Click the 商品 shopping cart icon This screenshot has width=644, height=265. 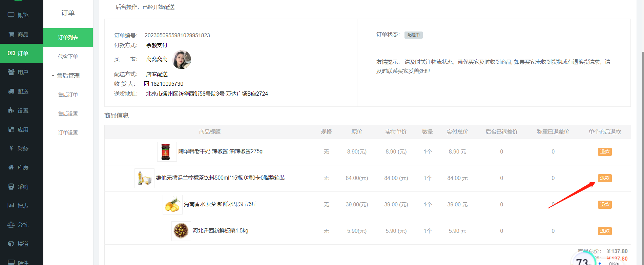11,34
